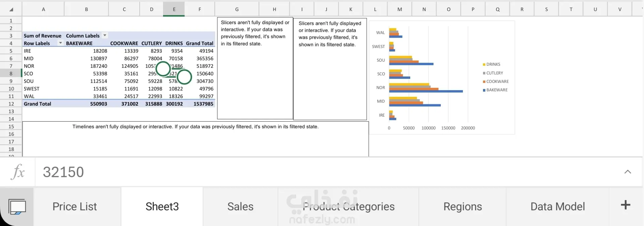This screenshot has height=226, width=644.
Task: Open the Row Labels filter dropdown
Action: coord(60,43)
